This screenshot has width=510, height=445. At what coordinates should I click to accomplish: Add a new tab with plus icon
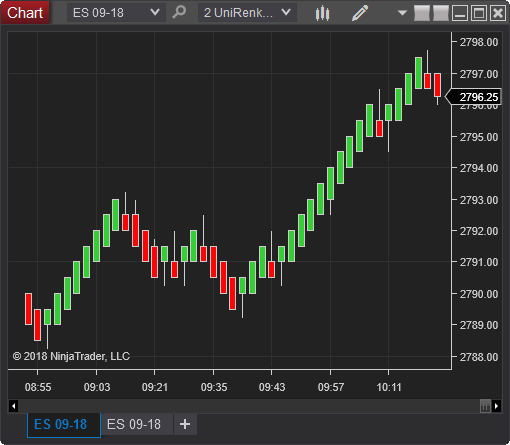pyautogui.click(x=185, y=424)
